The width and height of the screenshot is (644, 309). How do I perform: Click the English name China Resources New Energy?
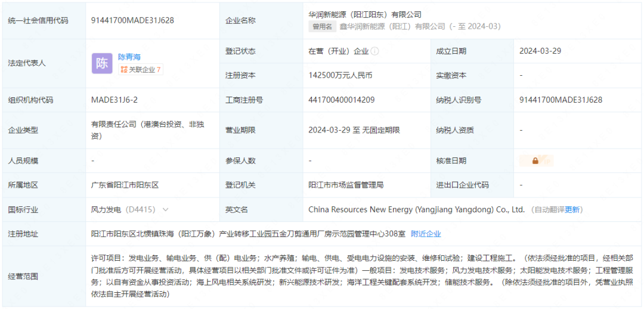[416, 209]
